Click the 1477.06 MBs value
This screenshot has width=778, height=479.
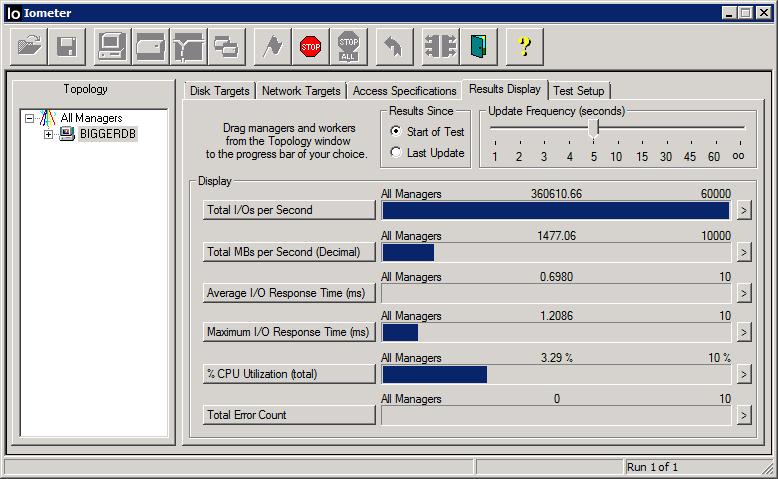pos(556,236)
